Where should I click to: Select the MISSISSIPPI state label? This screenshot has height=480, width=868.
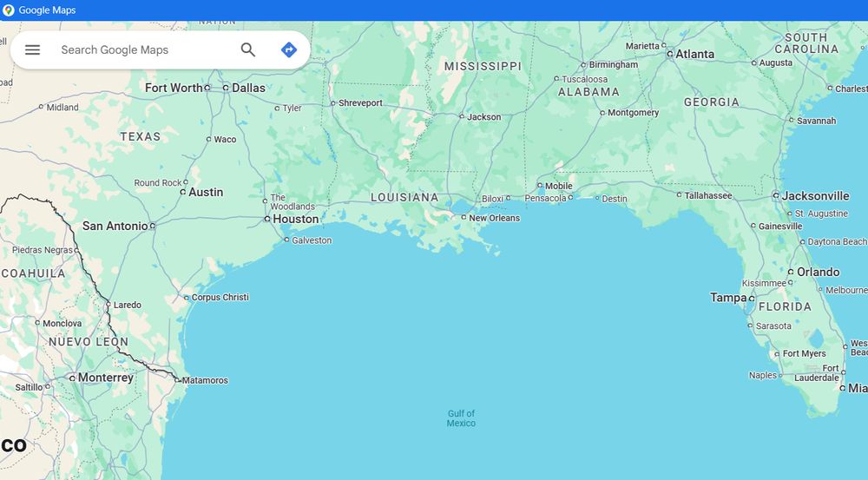pos(483,67)
